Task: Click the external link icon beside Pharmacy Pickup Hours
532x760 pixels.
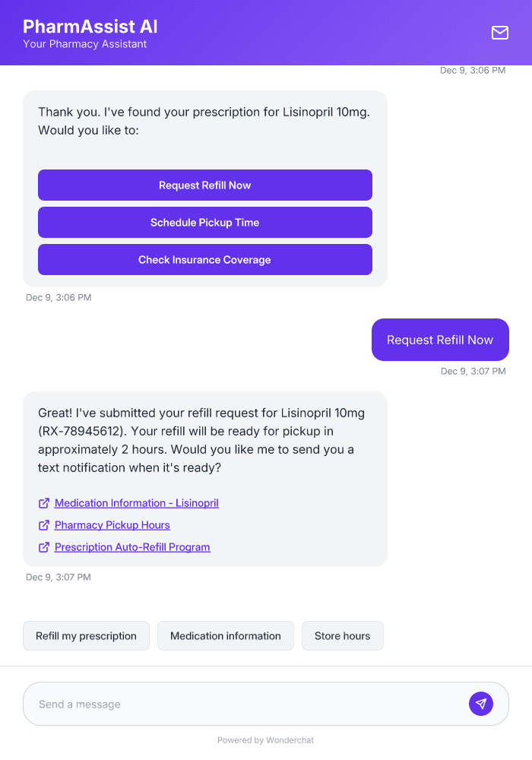Action: (x=44, y=525)
